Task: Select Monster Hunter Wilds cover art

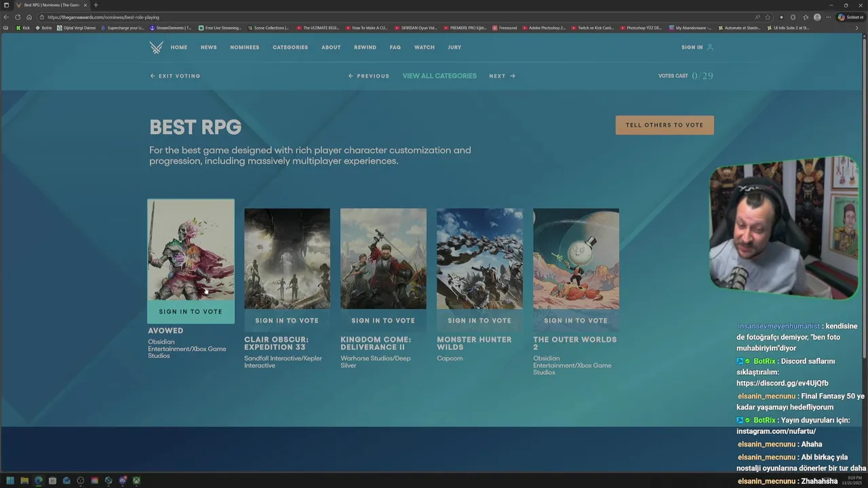Action: [x=479, y=258]
